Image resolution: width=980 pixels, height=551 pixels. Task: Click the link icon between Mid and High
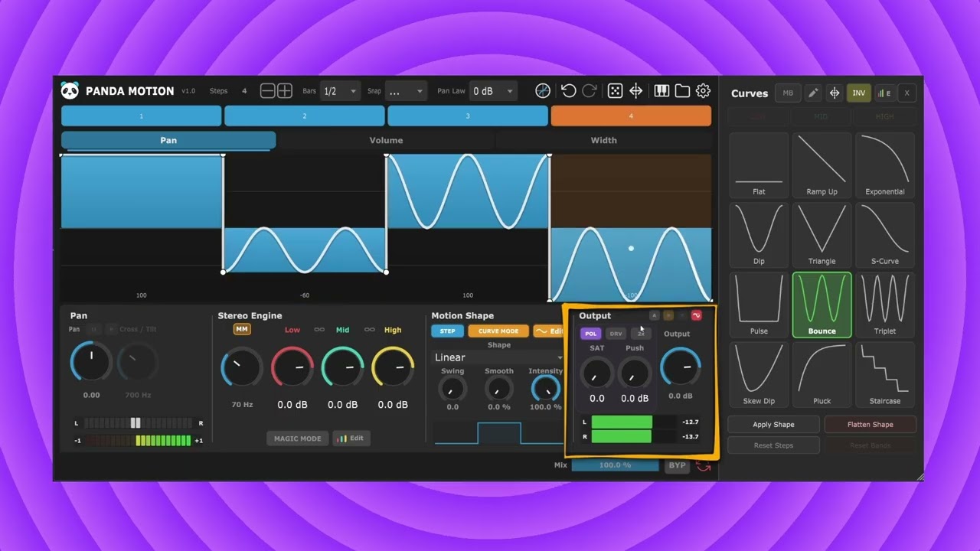point(369,330)
